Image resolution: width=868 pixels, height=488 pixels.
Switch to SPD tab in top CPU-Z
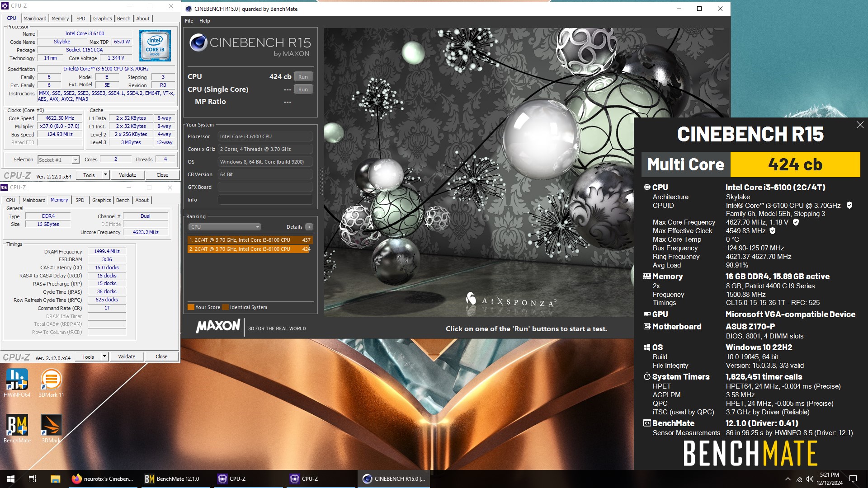(x=80, y=19)
